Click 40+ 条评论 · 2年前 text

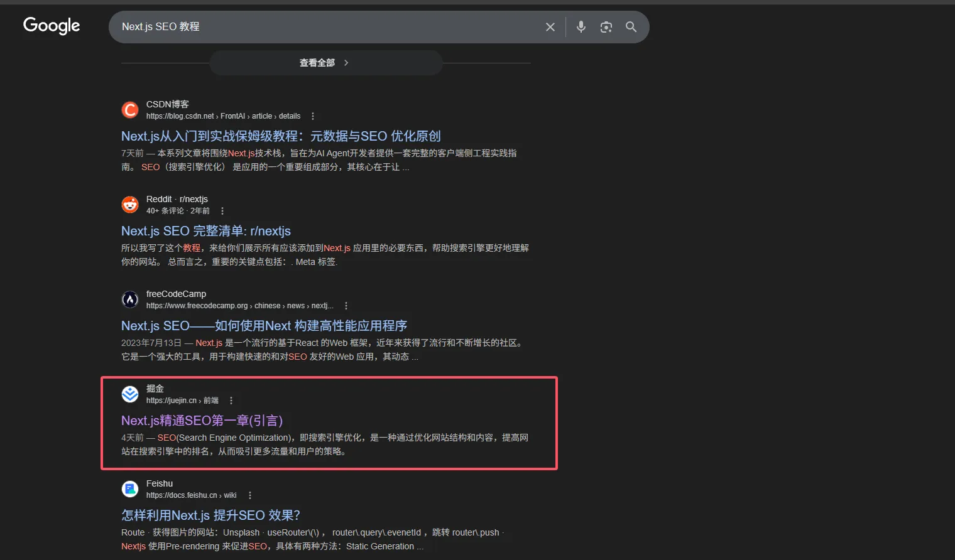(178, 211)
